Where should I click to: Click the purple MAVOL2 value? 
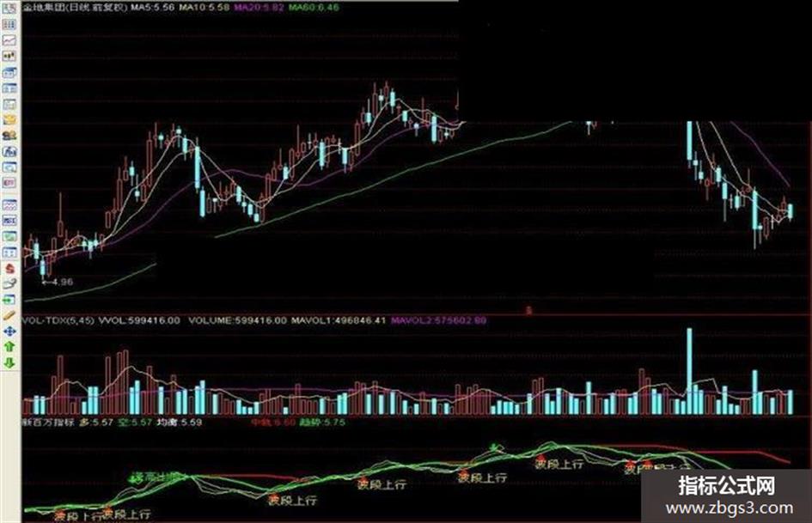click(438, 320)
